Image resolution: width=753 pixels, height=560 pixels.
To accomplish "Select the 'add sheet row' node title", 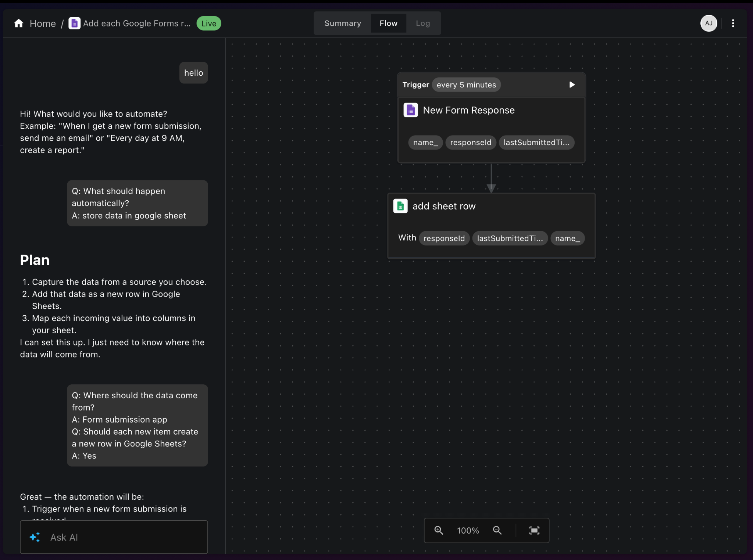I will [444, 206].
